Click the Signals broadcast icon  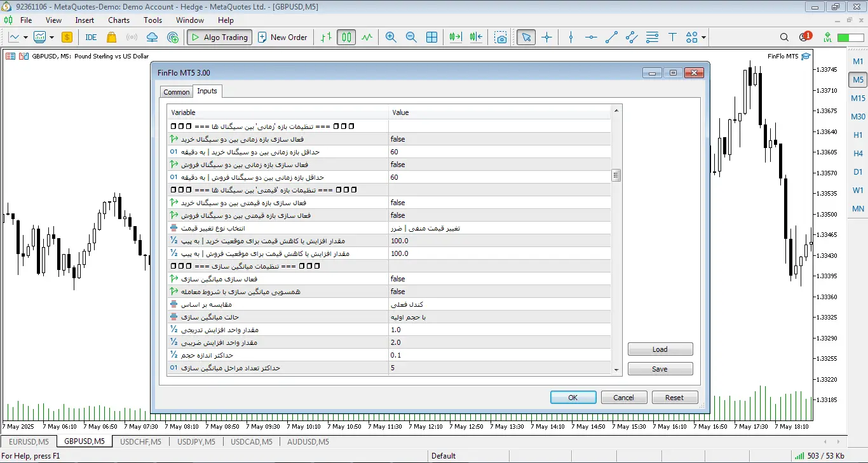(132, 37)
